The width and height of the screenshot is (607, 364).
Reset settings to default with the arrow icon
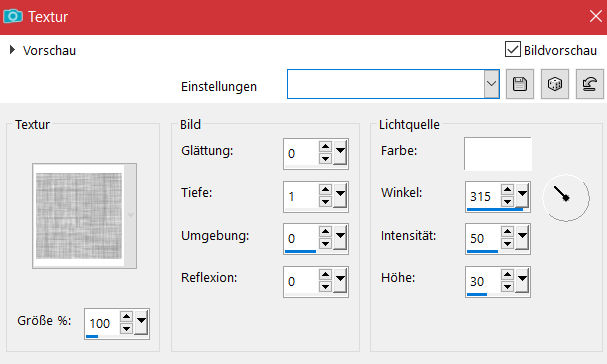tap(590, 84)
